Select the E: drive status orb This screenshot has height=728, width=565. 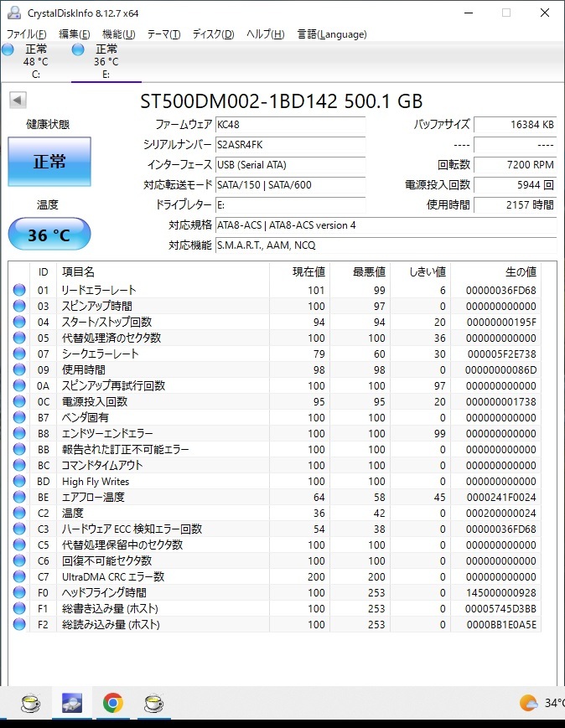click(78, 49)
